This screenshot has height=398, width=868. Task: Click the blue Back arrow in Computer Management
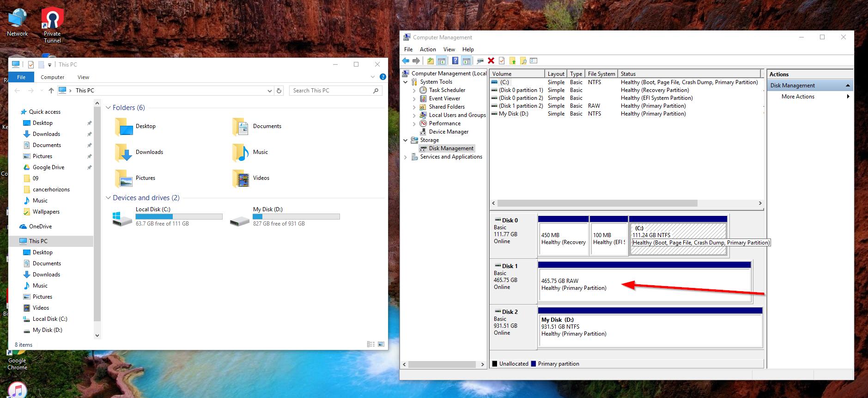click(x=406, y=61)
